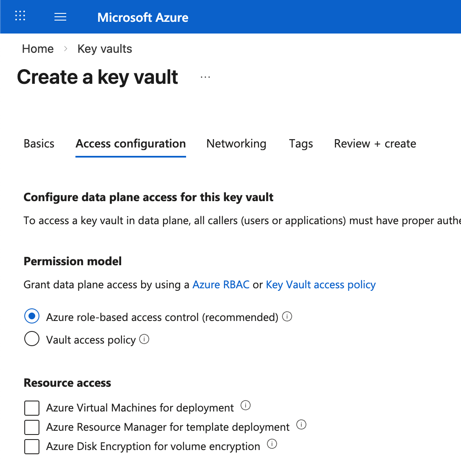Open the Azure RBAC link
Screen dimensions: 461x476
tap(221, 285)
